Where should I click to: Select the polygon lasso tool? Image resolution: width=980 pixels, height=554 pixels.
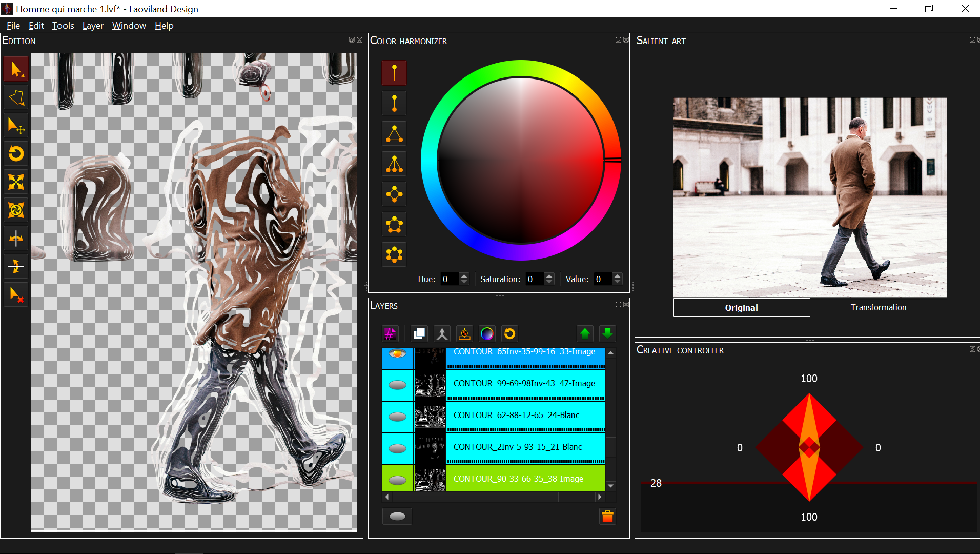(16, 97)
